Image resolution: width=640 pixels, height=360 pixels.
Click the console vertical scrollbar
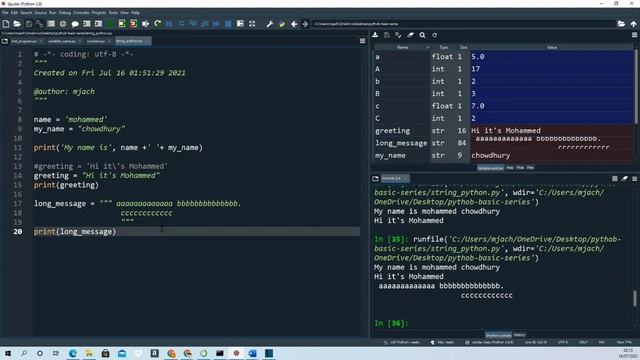click(635, 298)
